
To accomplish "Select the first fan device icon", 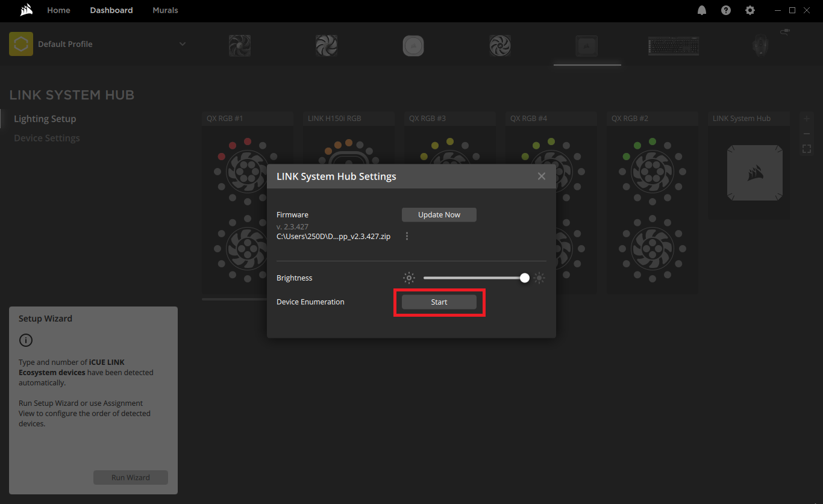I will [x=239, y=45].
